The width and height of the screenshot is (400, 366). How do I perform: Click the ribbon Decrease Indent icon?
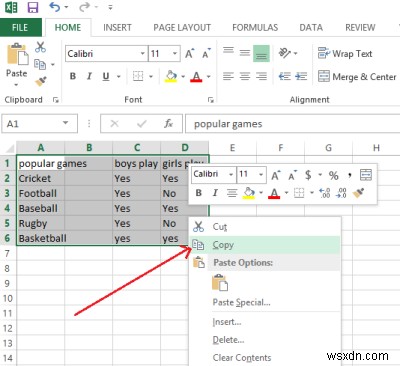[284, 76]
